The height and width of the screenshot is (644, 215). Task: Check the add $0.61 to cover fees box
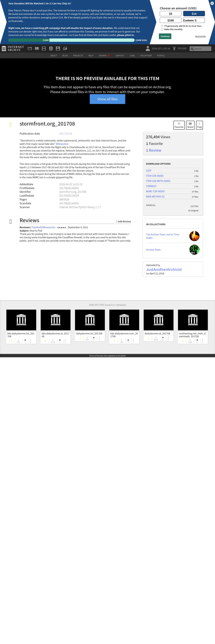click(x=162, y=26)
